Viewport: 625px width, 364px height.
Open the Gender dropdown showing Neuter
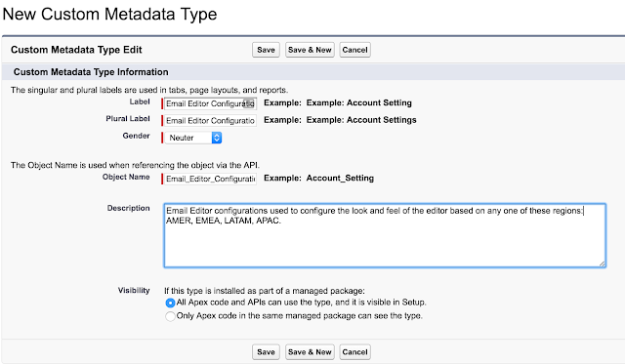pos(193,138)
